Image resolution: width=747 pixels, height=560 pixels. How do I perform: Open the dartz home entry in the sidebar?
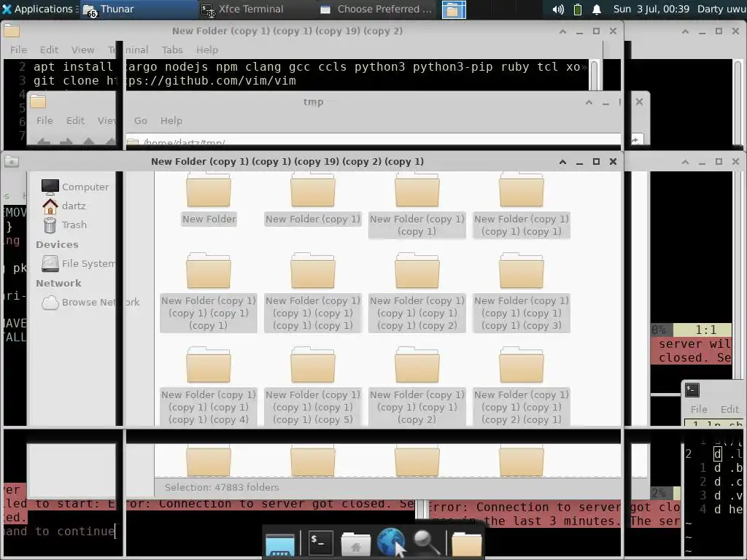click(x=64, y=206)
